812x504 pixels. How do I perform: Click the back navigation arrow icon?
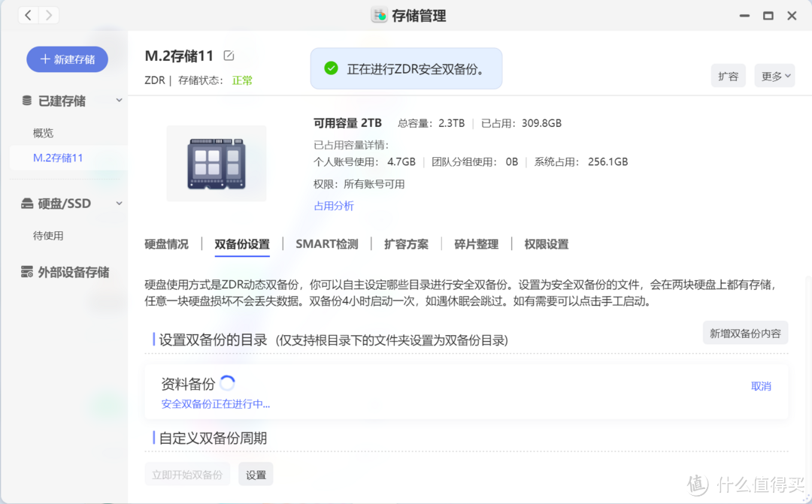28,14
